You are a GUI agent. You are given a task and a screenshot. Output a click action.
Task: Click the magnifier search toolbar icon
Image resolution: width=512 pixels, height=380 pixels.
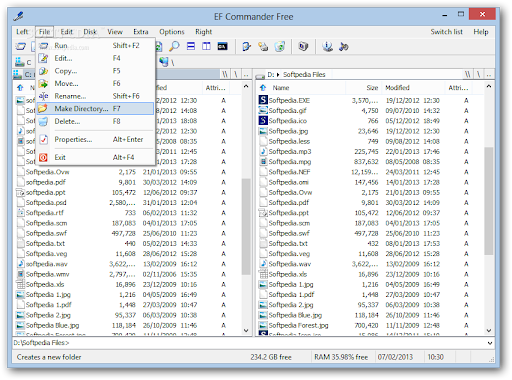174,46
